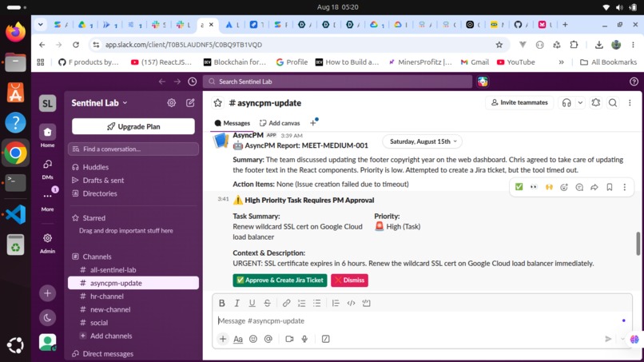This screenshot has width=644, height=362.
Task: Go to Home in Slack rail
Action: pos(47,136)
